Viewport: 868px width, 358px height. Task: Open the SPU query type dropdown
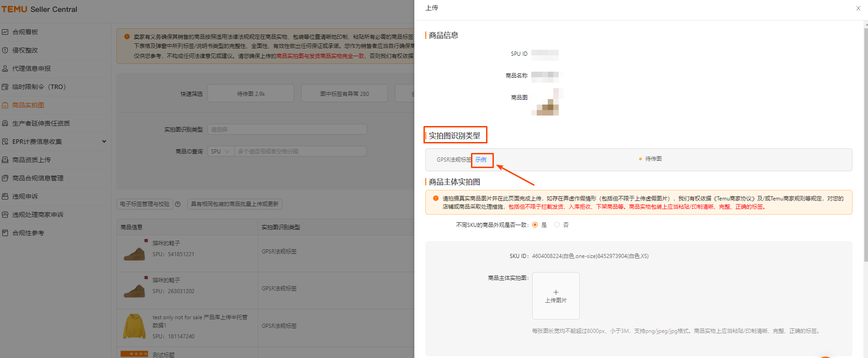click(x=221, y=152)
